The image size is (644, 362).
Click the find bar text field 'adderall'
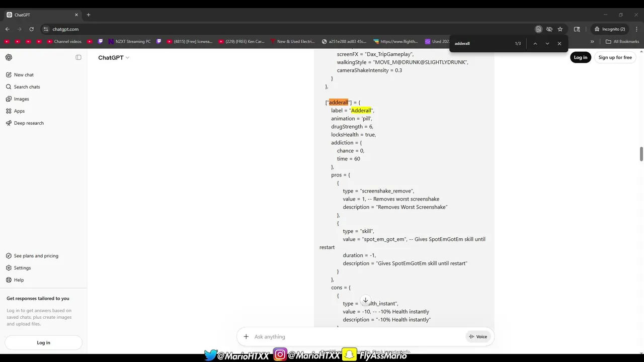pyautogui.click(x=480, y=44)
